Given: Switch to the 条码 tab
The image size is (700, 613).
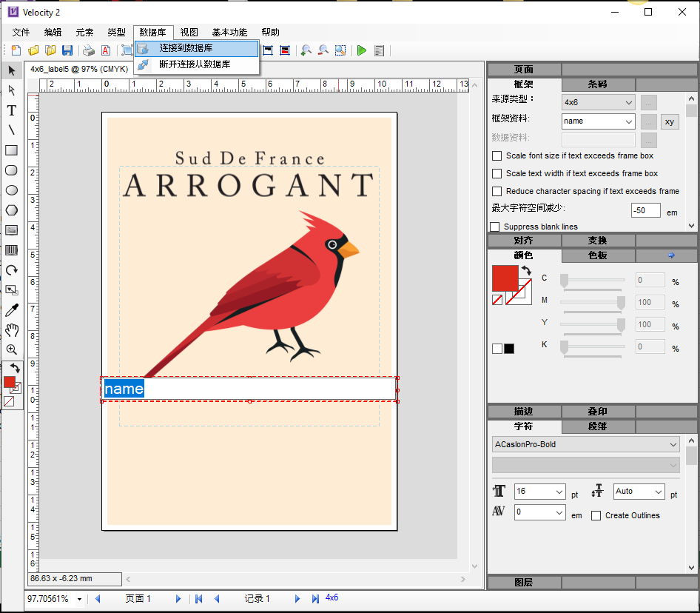Looking at the screenshot, I should coord(598,84).
